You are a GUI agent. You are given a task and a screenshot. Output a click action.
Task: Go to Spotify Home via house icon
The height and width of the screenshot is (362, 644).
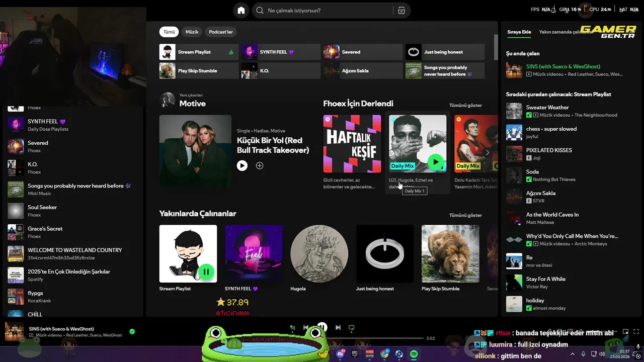point(241,10)
